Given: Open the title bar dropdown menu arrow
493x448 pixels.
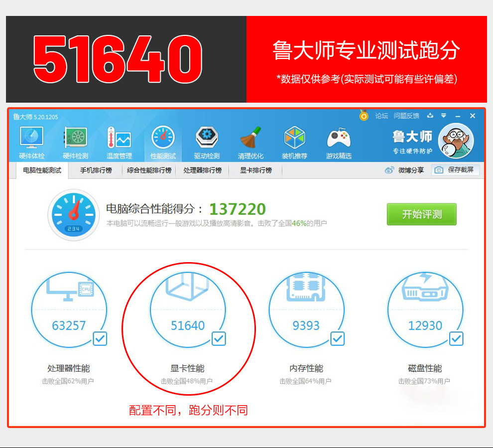Looking at the screenshot, I should pyautogui.click(x=444, y=116).
